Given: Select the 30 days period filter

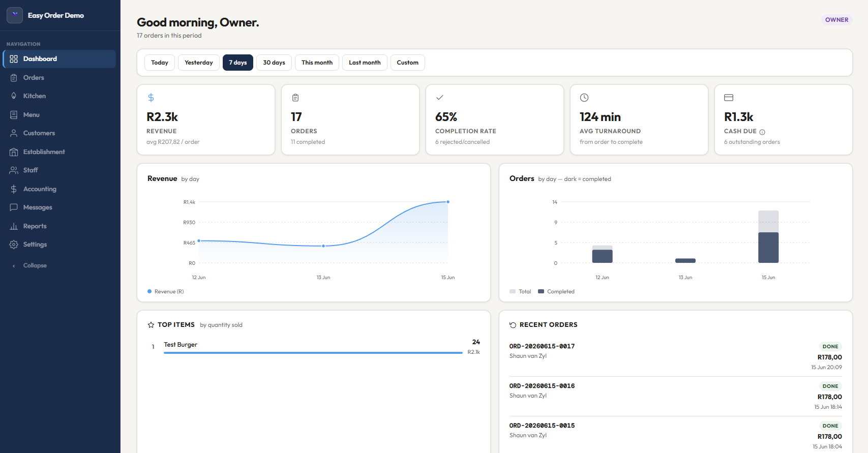Looking at the screenshot, I should (274, 63).
